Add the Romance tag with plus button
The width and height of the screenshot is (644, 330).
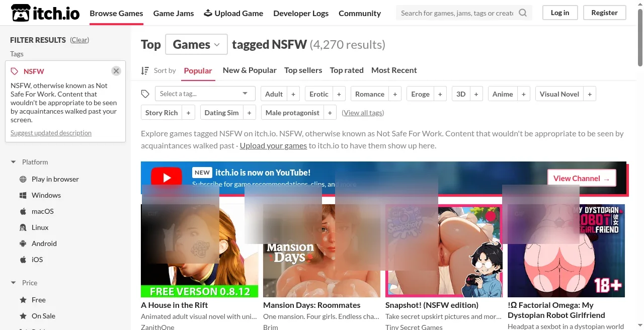pos(395,94)
